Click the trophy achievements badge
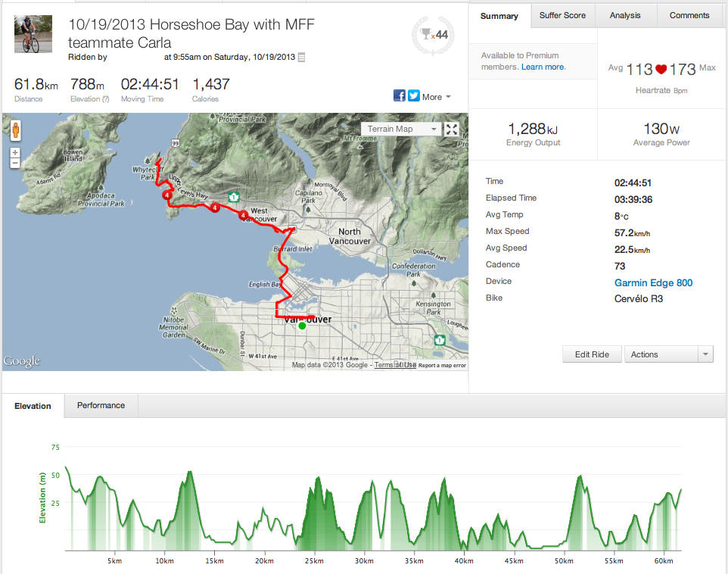 [x=433, y=34]
